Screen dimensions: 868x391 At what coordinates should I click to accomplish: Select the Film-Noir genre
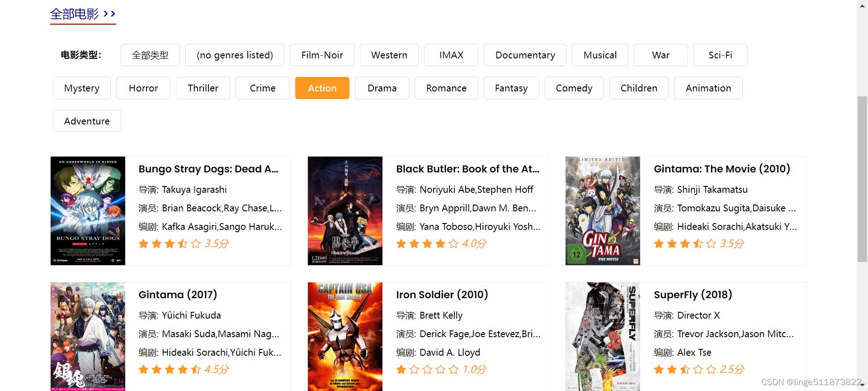click(x=322, y=55)
